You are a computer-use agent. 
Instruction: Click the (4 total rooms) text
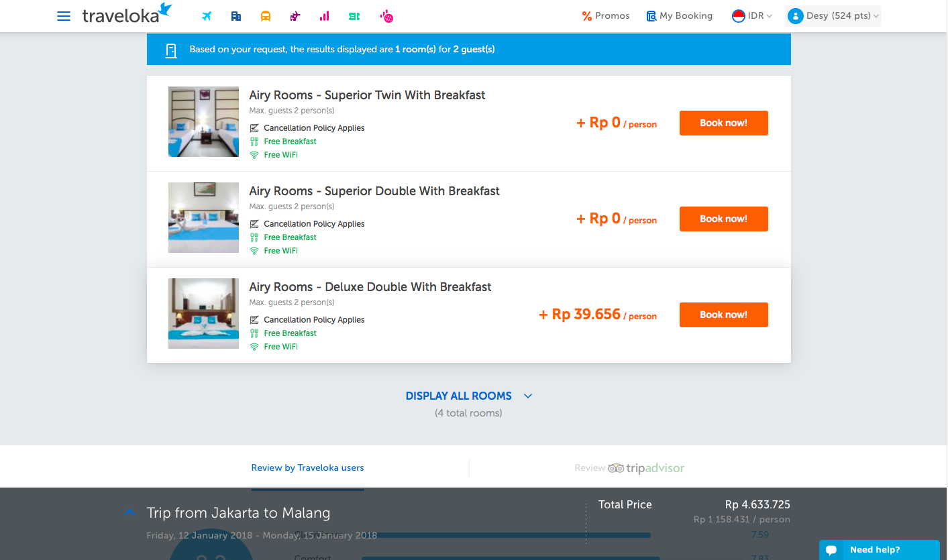click(x=468, y=413)
